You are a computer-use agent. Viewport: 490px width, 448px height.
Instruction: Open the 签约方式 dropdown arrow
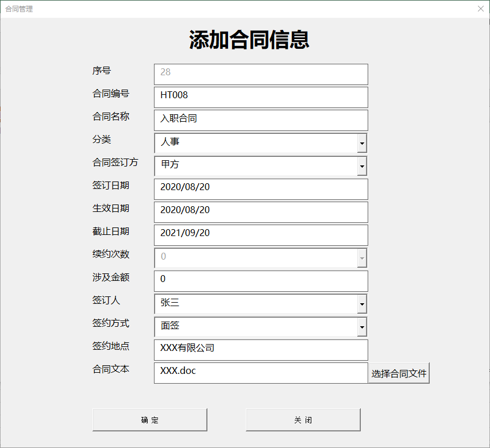coord(362,327)
